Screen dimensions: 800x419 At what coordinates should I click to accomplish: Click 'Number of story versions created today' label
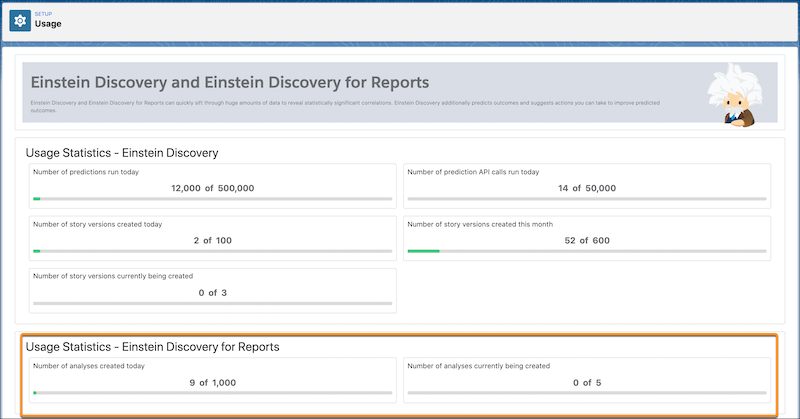coord(97,224)
